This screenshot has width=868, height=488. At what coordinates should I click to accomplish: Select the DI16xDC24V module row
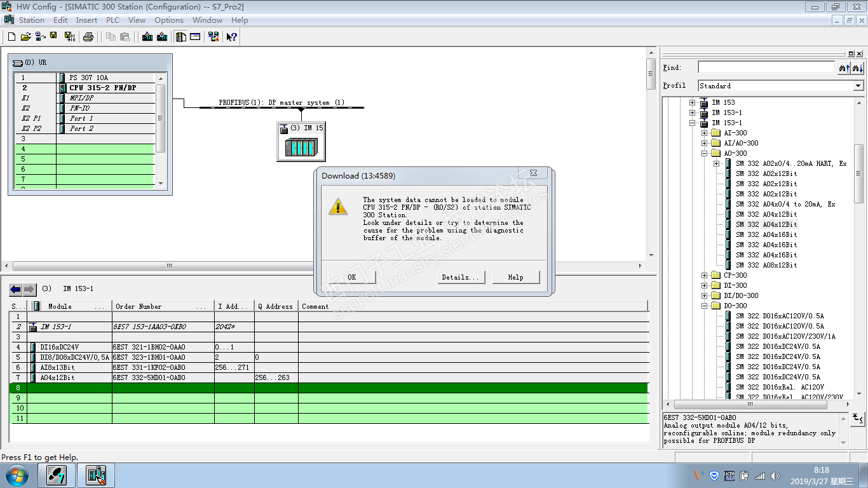pyautogui.click(x=329, y=347)
